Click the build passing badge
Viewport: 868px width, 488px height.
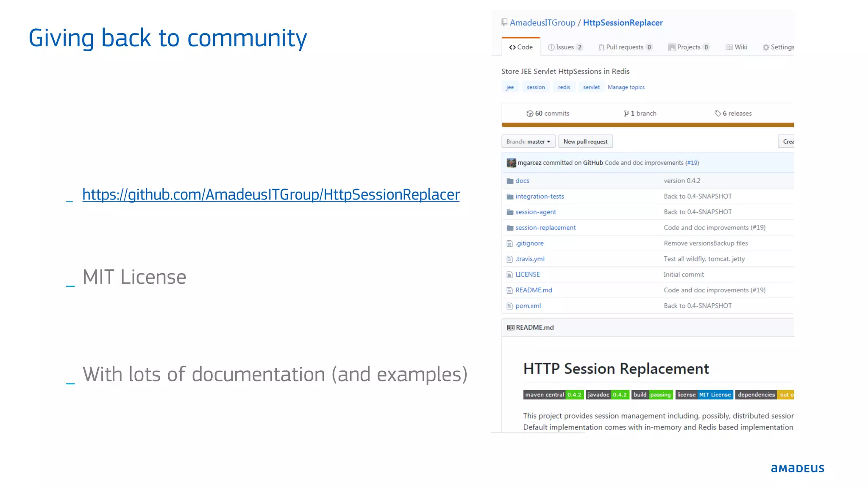(x=652, y=395)
